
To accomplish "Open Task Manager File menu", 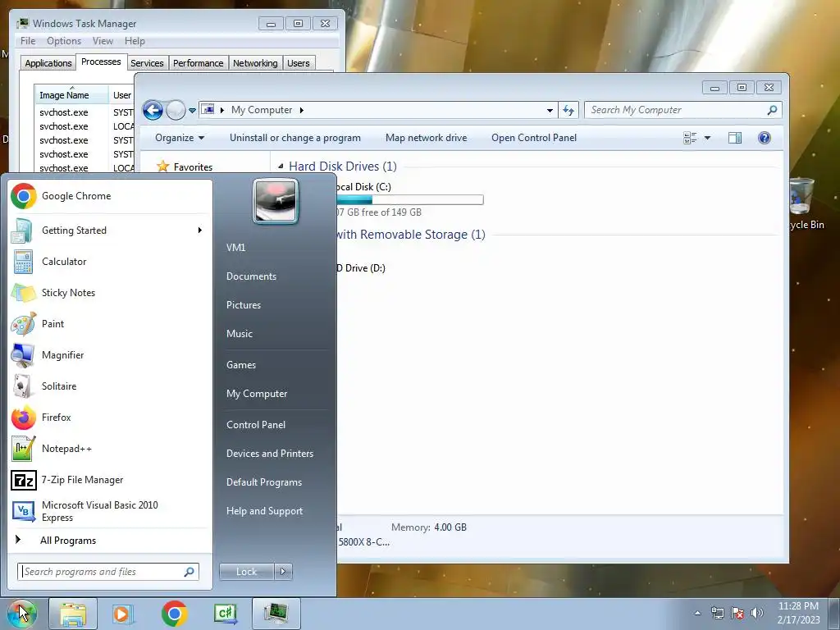I will tap(28, 41).
